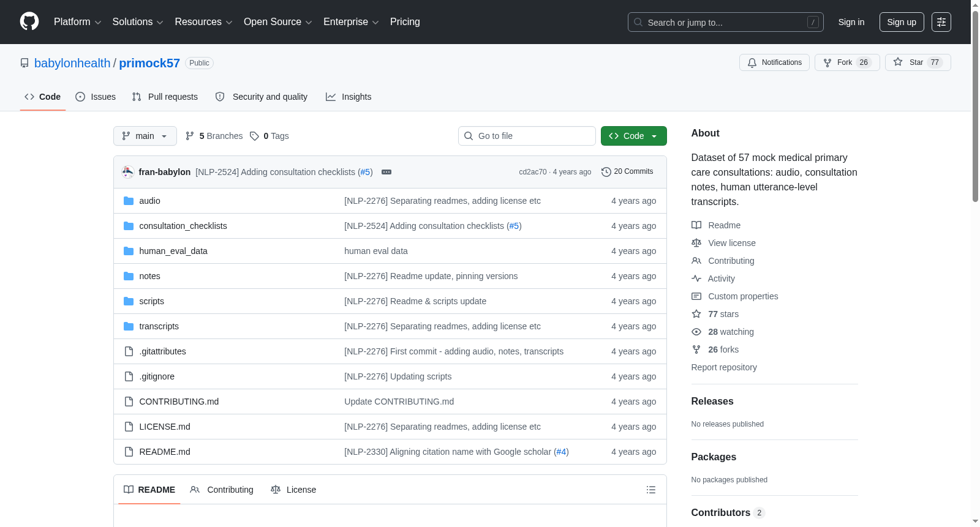Screen dimensions: 980x527
Task: Open the Contributors heading link
Action: (x=728, y=513)
